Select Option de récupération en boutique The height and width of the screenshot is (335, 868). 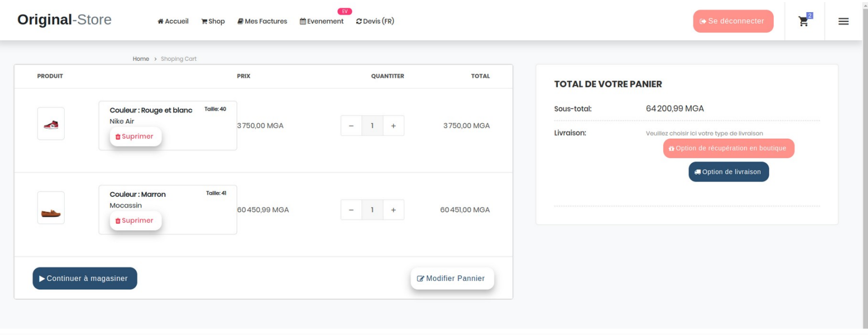pos(728,148)
